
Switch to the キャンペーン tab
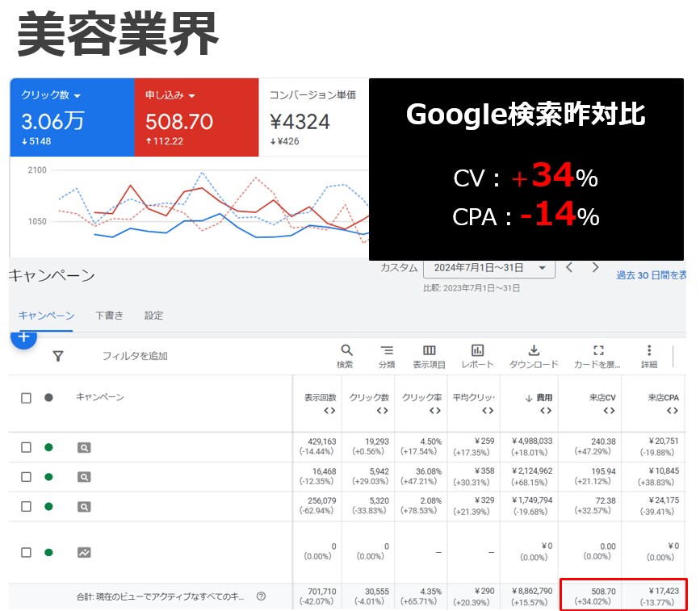[x=46, y=316]
